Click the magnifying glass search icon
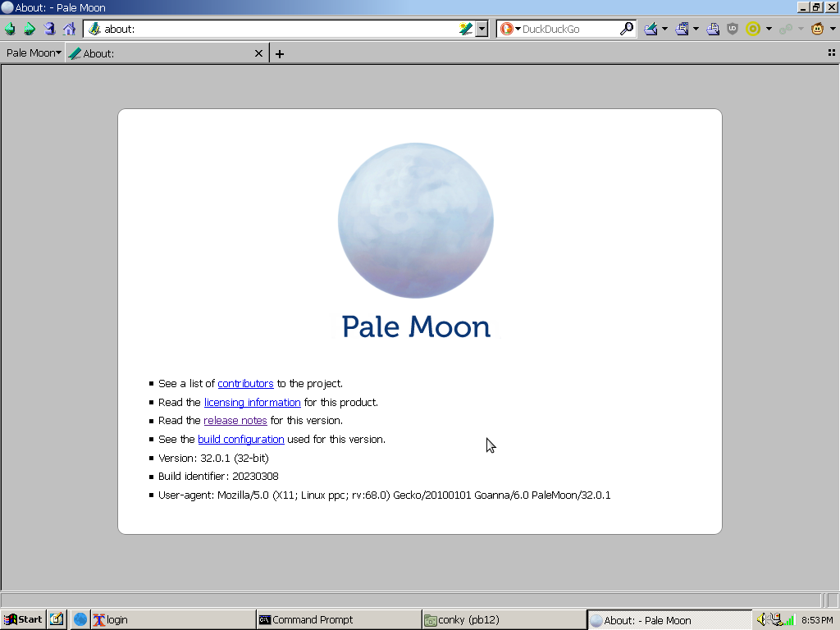This screenshot has width=840, height=630. pos(626,29)
